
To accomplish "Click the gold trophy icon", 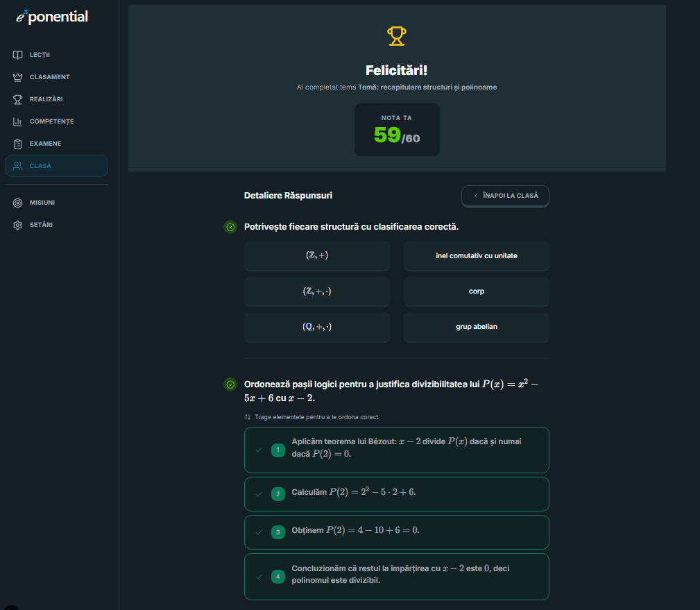I will [396, 36].
